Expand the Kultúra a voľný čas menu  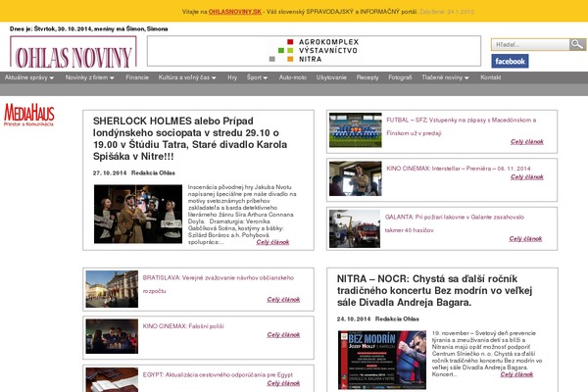pos(187,77)
